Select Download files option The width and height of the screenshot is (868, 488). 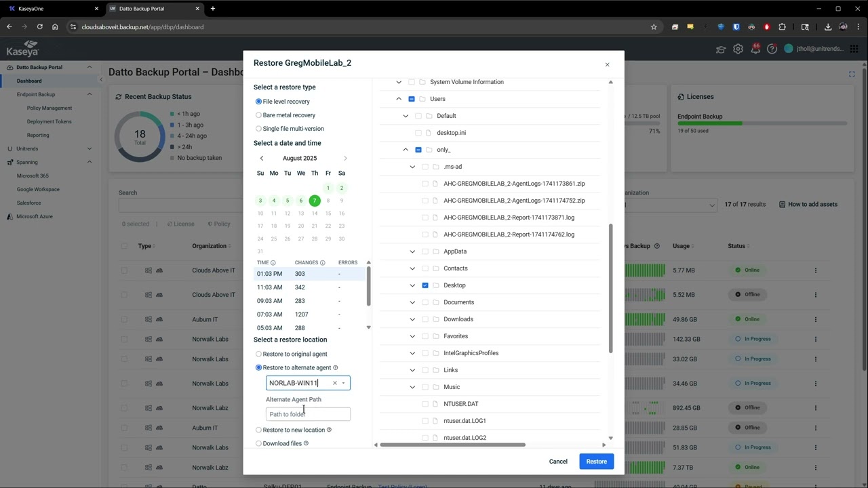coord(258,443)
